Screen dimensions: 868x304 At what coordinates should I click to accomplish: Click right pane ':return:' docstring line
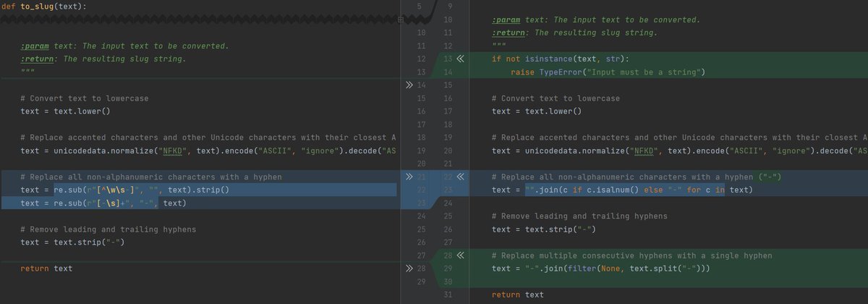click(574, 33)
